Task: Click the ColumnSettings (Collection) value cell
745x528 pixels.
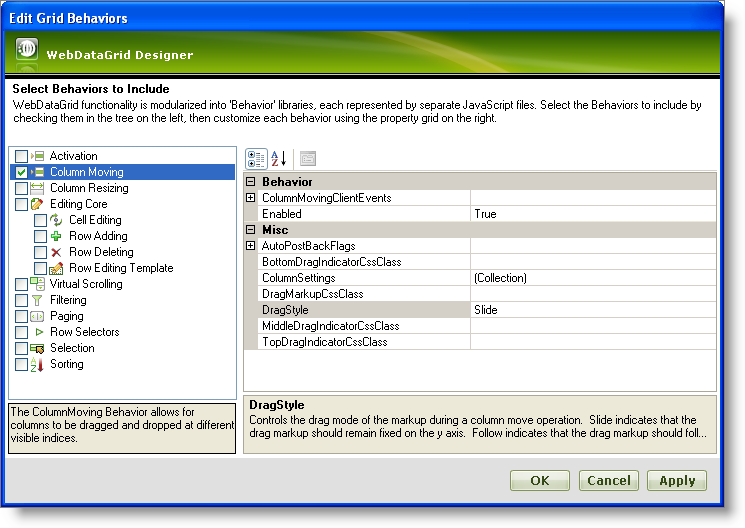Action: pos(592,278)
